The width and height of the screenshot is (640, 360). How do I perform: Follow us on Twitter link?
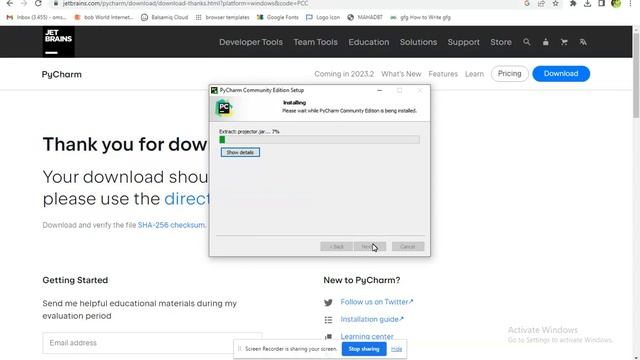377,302
